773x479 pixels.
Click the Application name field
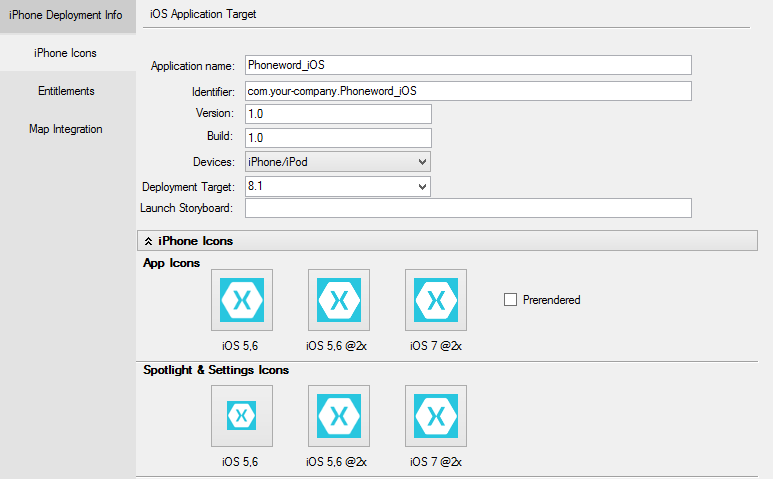coord(467,65)
